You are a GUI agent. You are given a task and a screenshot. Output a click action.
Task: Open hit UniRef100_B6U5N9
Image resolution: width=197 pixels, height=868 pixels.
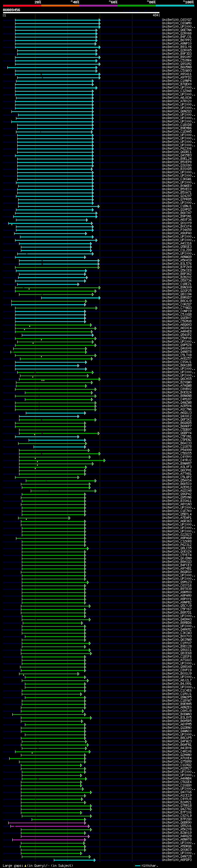(177, 67)
